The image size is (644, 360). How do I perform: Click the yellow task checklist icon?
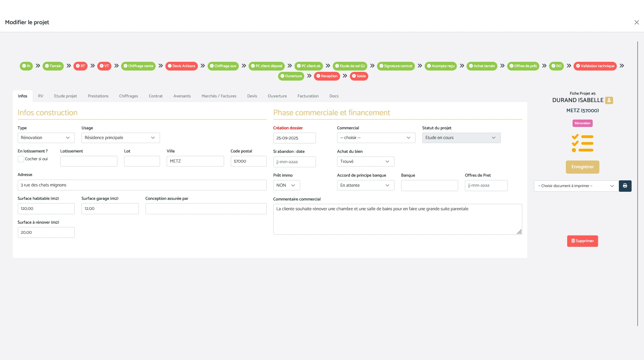(x=583, y=143)
